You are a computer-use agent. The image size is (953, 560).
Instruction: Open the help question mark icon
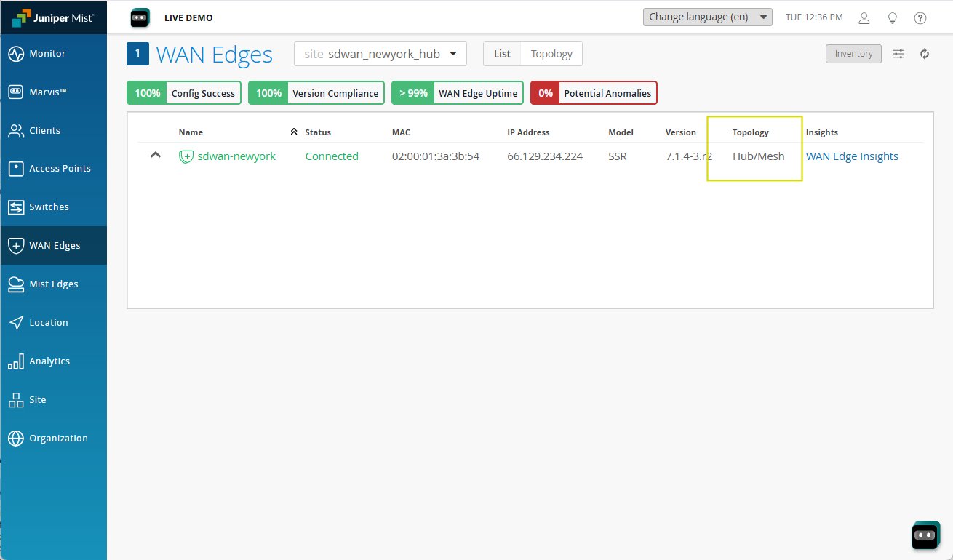[920, 18]
